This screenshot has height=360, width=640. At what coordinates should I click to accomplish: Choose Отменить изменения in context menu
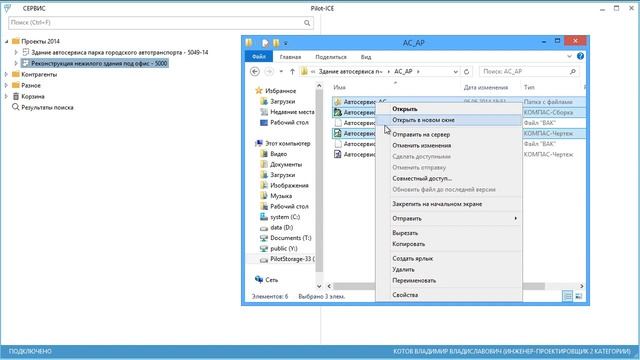pyautogui.click(x=449, y=145)
